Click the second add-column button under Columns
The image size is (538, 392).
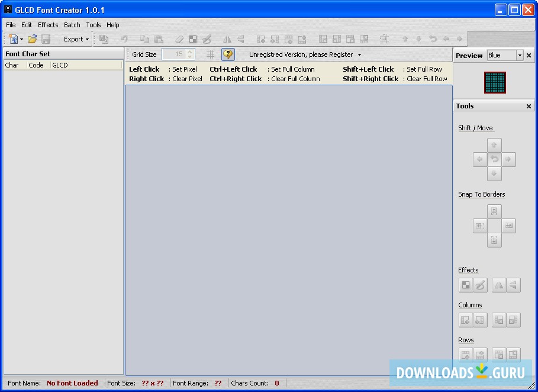tap(481, 320)
